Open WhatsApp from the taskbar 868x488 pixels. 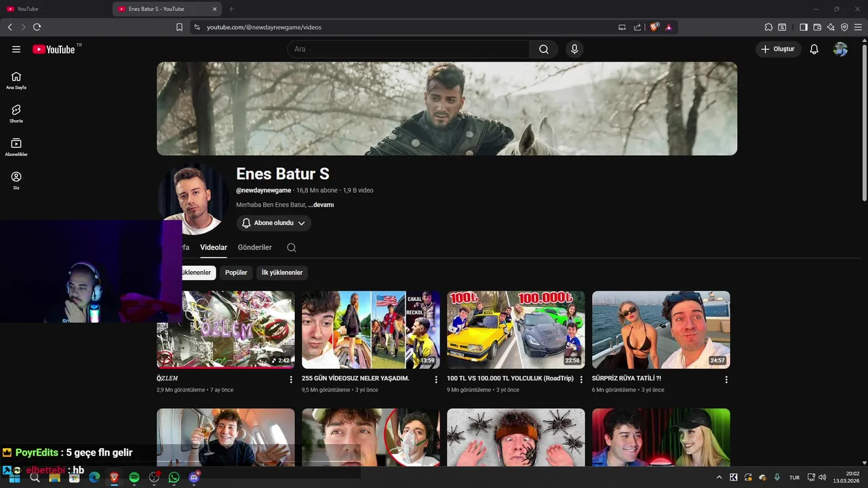click(x=174, y=477)
